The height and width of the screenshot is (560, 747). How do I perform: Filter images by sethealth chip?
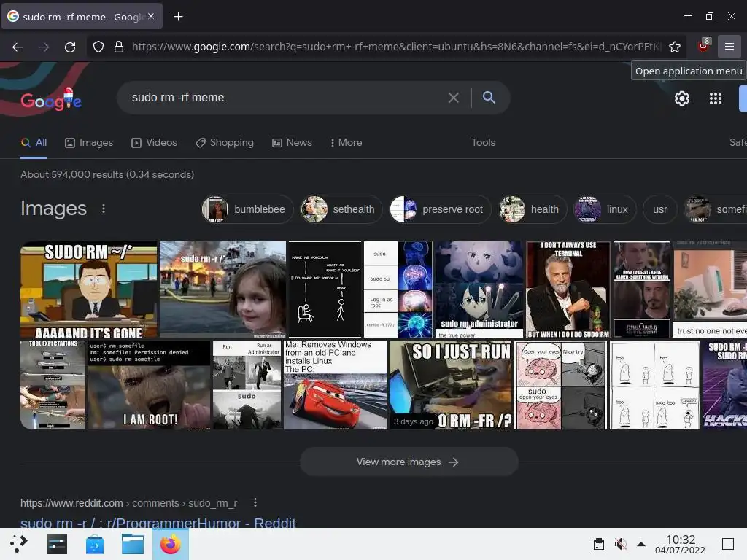tap(341, 209)
